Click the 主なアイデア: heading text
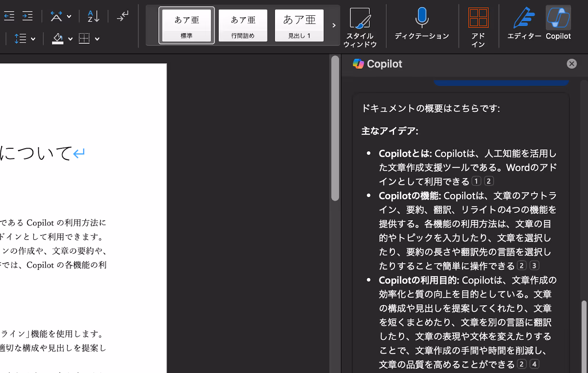The image size is (588, 373). 390,131
